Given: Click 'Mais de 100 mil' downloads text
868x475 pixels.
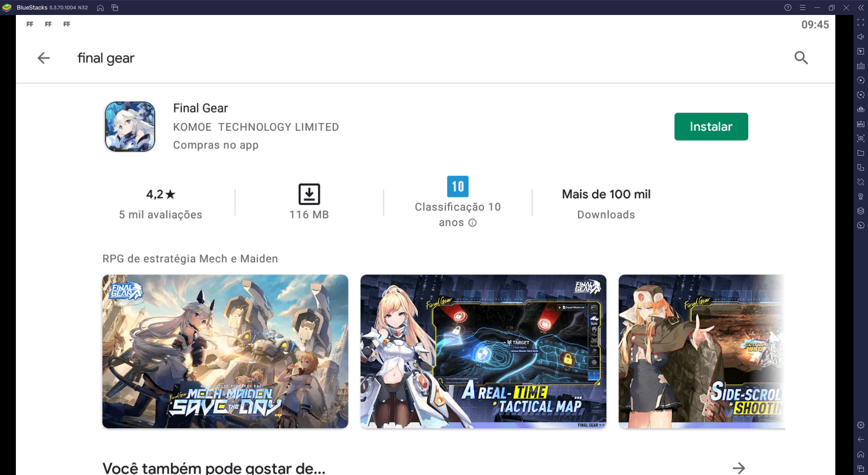Looking at the screenshot, I should [x=606, y=194].
